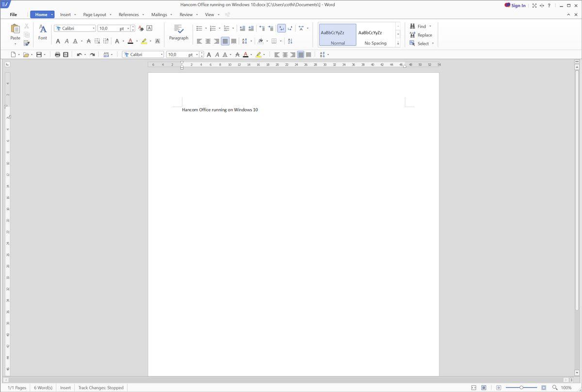Image resolution: width=582 pixels, height=392 pixels.
Task: Expand the Paste options arrow
Action: pyautogui.click(x=16, y=44)
